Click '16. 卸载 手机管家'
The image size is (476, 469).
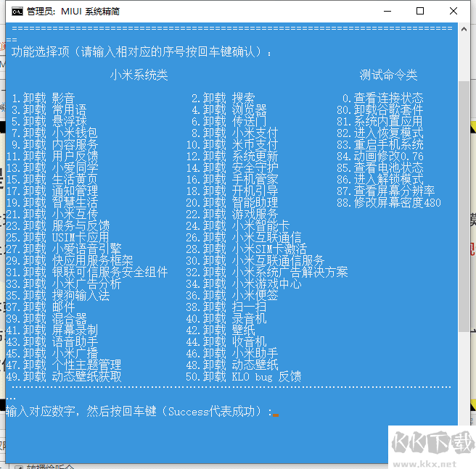tap(232, 179)
